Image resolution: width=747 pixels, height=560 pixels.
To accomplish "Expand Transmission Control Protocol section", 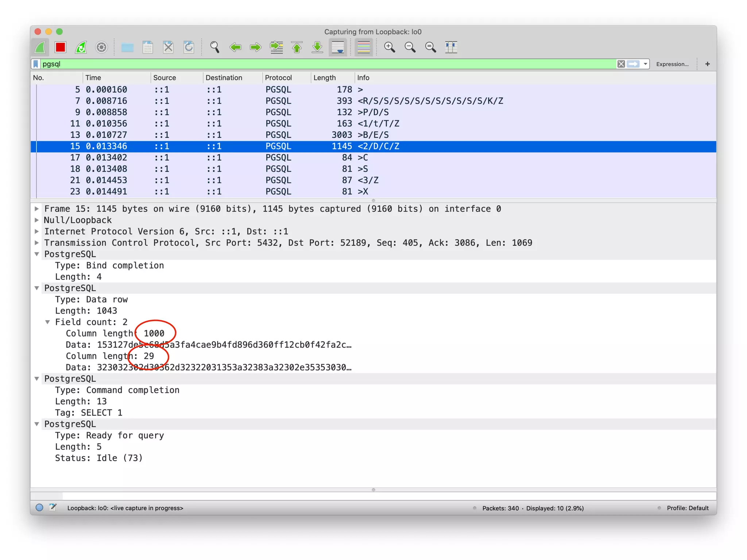I will click(x=37, y=243).
